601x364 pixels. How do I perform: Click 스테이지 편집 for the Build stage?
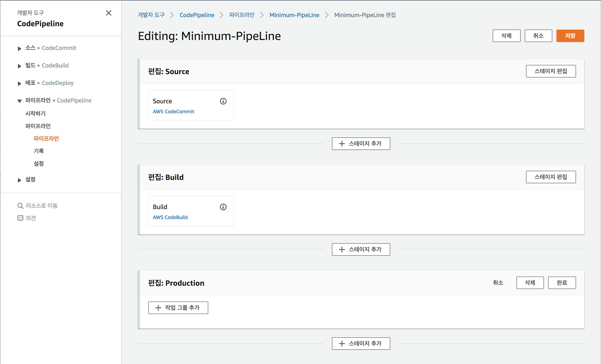point(551,177)
